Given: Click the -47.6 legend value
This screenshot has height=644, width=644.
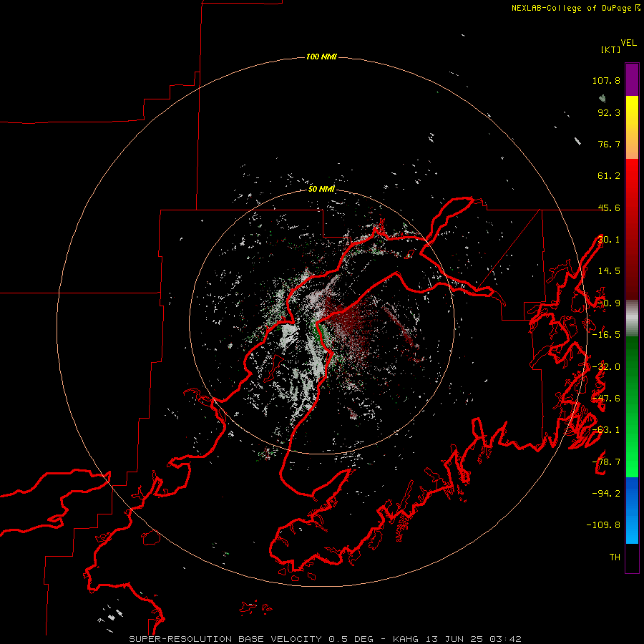Looking at the screenshot, I should click(606, 399).
